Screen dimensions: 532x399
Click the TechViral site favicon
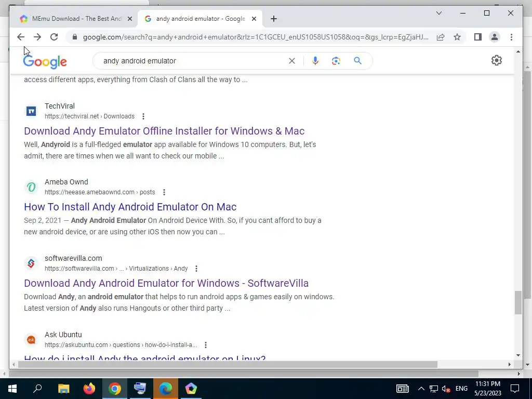click(31, 111)
